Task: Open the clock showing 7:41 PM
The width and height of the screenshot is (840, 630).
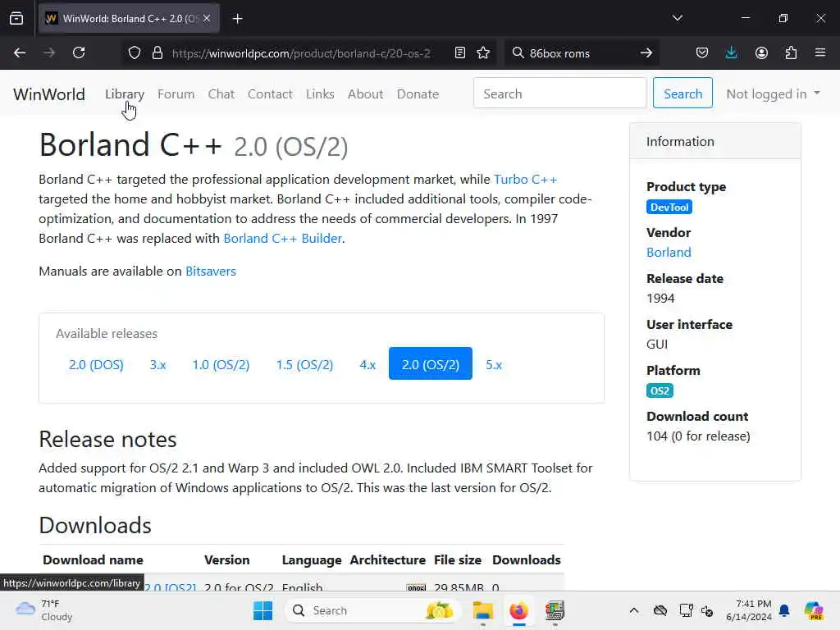Action: (x=748, y=610)
